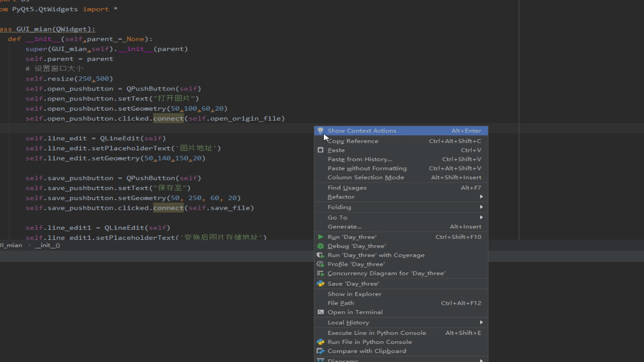Select Copy Reference from context menu
This screenshot has width=644, height=362.
(401, 141)
